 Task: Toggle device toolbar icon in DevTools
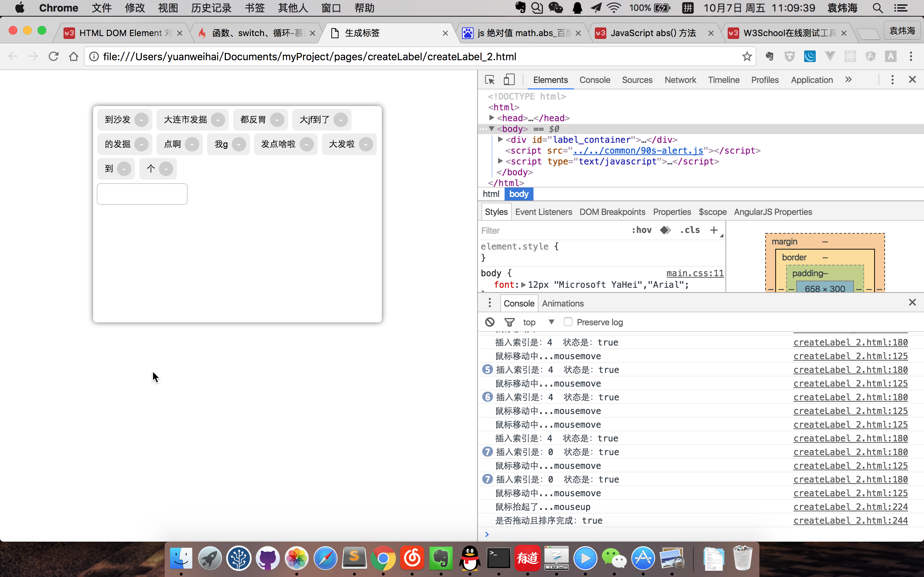click(x=509, y=80)
